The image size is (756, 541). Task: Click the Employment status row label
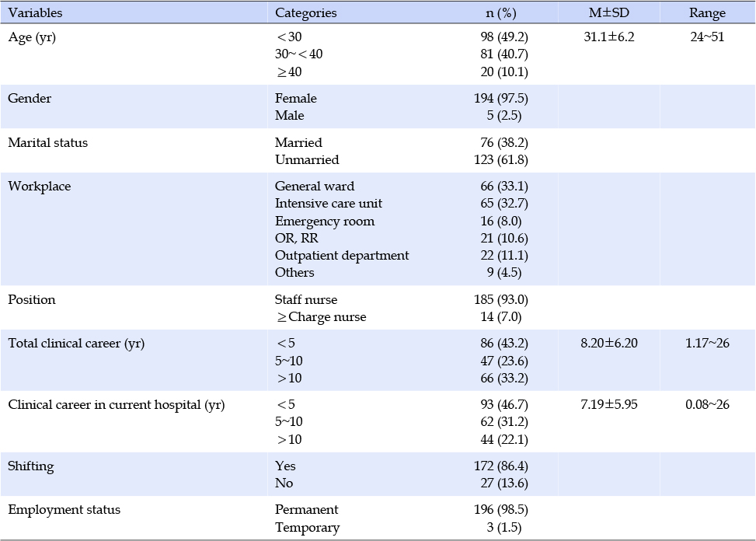coord(64,510)
